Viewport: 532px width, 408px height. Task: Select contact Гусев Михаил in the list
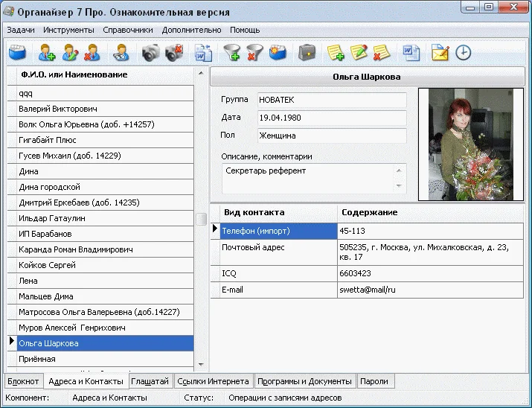[x=69, y=156]
